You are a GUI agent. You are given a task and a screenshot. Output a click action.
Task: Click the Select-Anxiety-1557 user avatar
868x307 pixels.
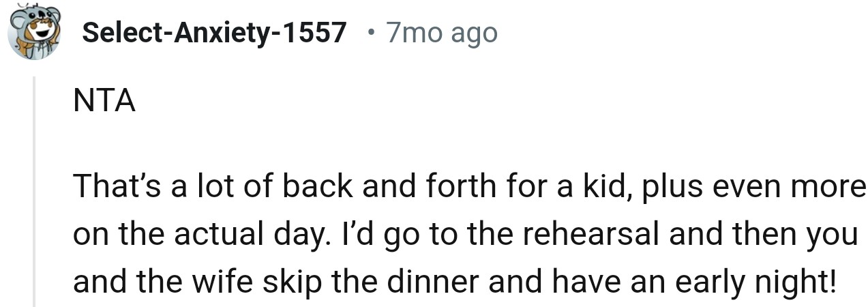[35, 33]
